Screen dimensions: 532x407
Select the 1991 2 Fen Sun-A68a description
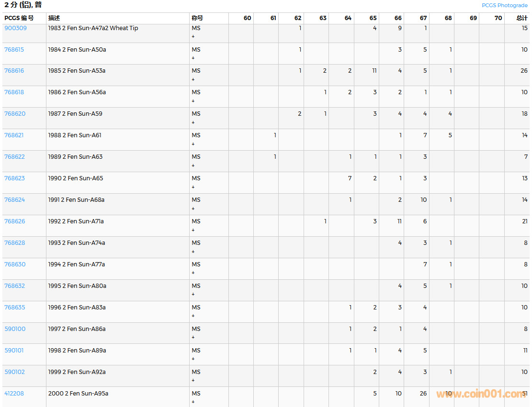(x=76, y=200)
